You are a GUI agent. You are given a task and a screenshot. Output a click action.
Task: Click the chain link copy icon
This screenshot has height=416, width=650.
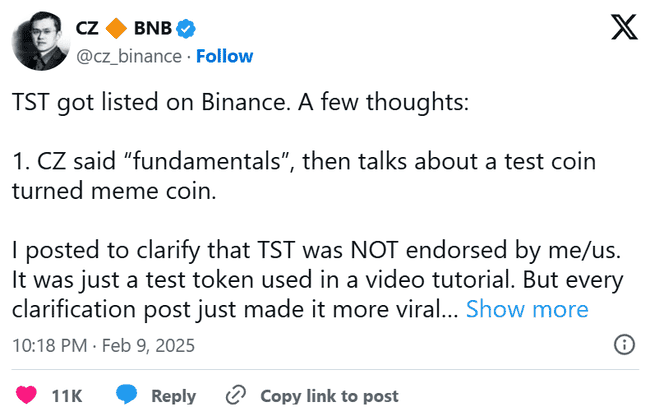237,396
